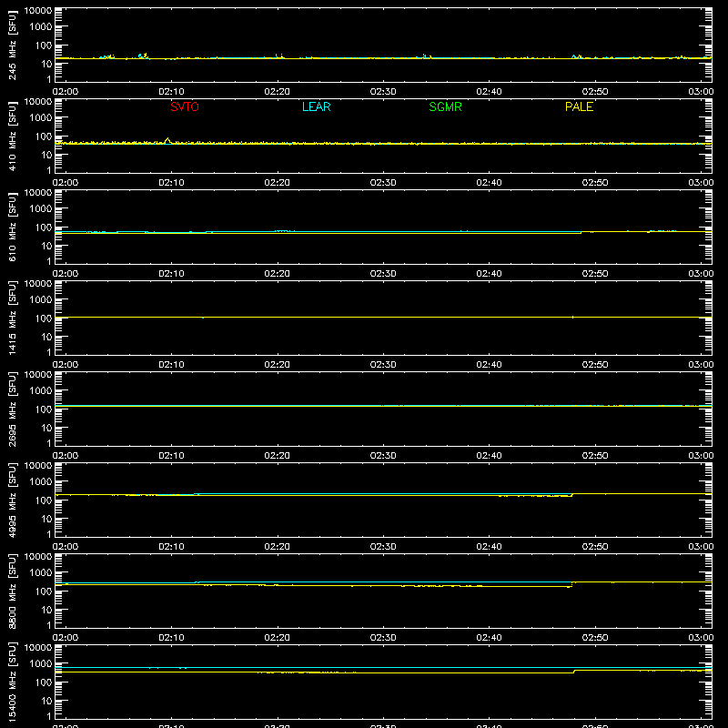Click the yellow PALE station label
The height and width of the screenshot is (728, 728).
point(579,106)
